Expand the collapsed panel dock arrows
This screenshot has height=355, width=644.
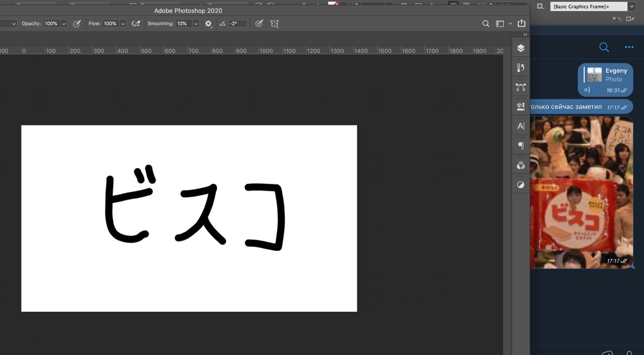[525, 35]
